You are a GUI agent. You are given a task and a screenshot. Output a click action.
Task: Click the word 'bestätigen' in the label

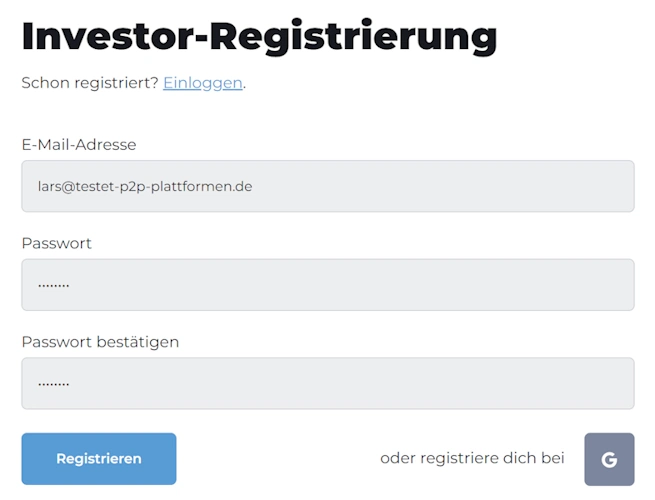coord(138,342)
